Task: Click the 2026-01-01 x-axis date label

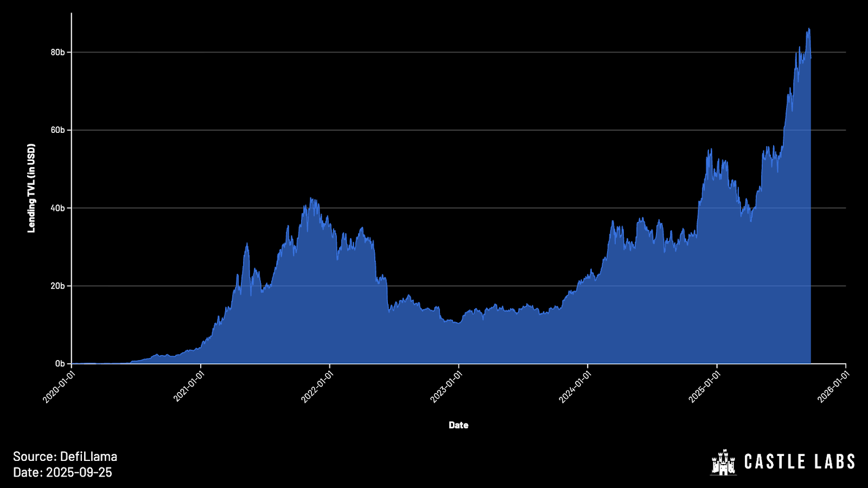Action: 833,386
